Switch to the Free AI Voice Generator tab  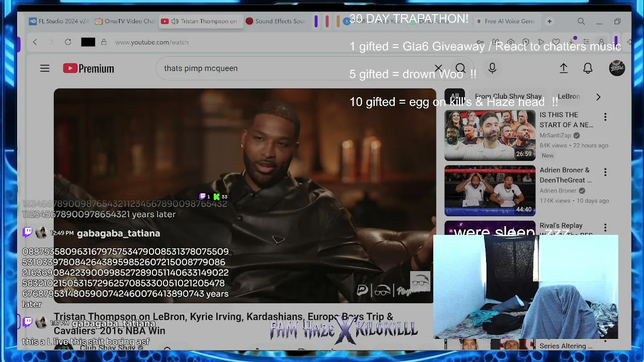click(x=506, y=22)
